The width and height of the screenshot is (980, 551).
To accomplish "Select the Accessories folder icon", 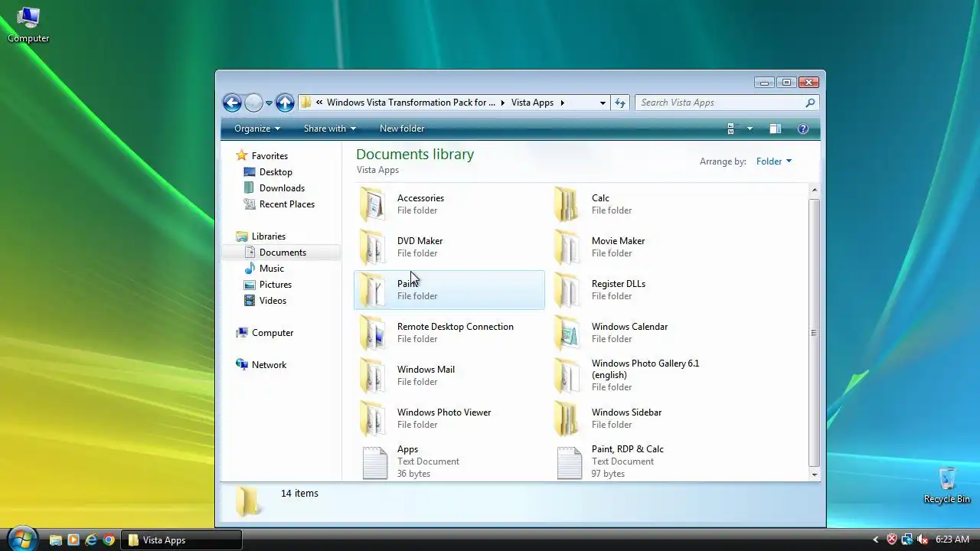I will pos(374,204).
